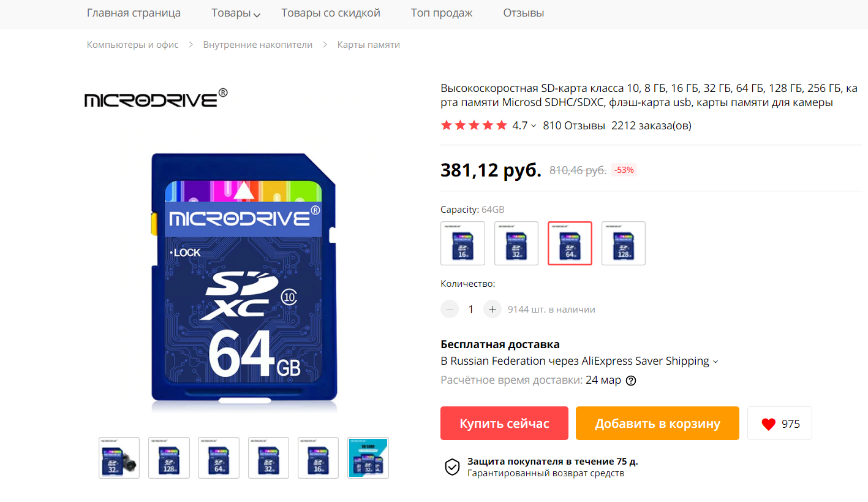Go to Товары со скидкой tab
Viewport: 868px width, 502px height.
[x=331, y=13]
